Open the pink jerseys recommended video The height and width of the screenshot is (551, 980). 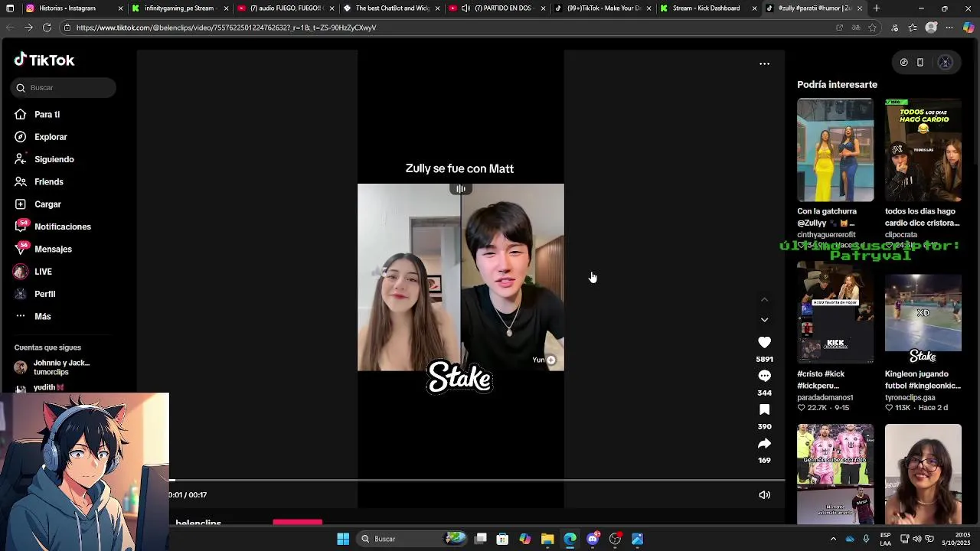coord(835,474)
